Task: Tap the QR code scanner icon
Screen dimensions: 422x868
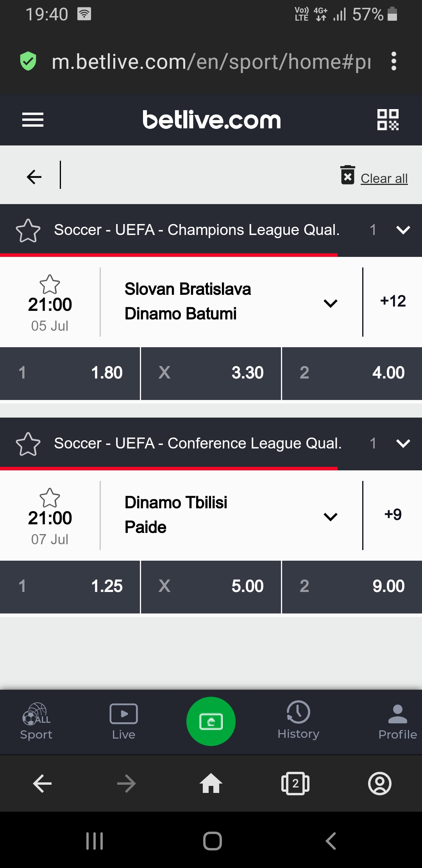Action: (x=388, y=120)
